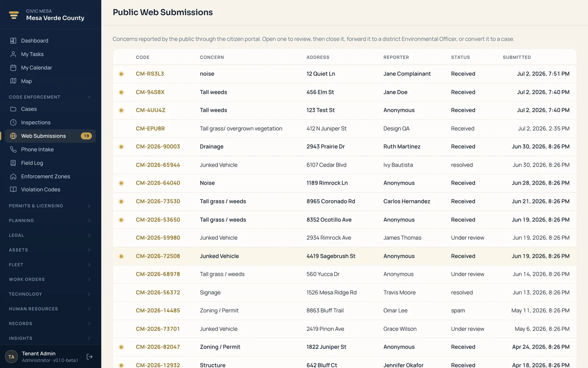Click address 6107 Cedar Blvd
This screenshot has width=588, height=368.
(326, 165)
